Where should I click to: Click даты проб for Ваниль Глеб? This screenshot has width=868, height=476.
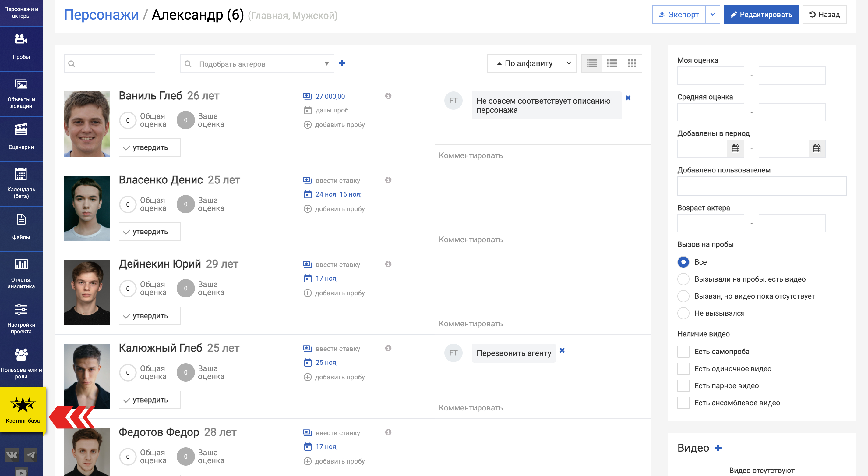[332, 110]
